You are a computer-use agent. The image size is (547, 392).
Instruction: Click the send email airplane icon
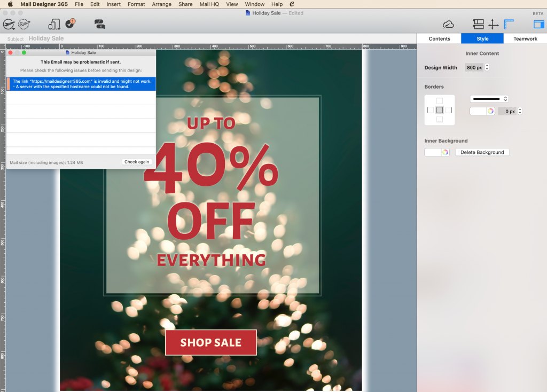(x=9, y=25)
